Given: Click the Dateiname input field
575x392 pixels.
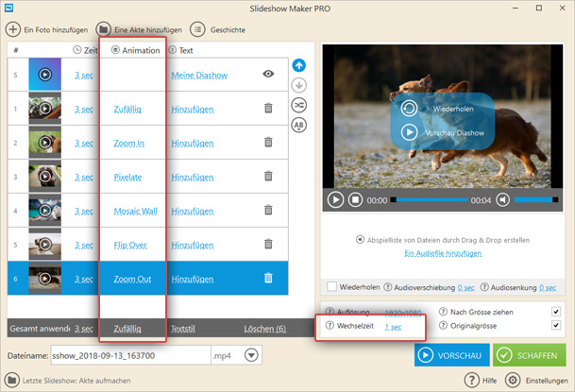Looking at the screenshot, I should point(130,355).
